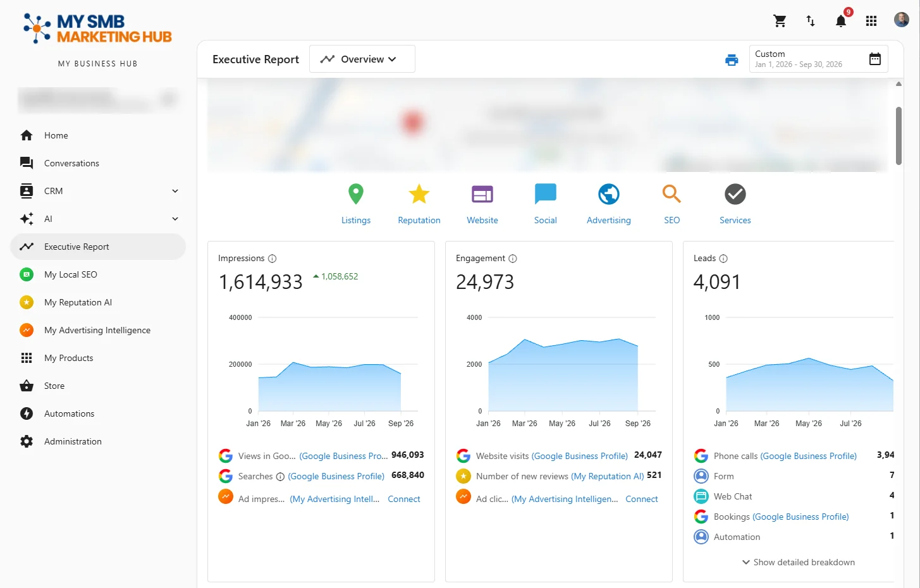Click the up-down arrows transfer icon
The height and width of the screenshot is (588, 920).
811,21
